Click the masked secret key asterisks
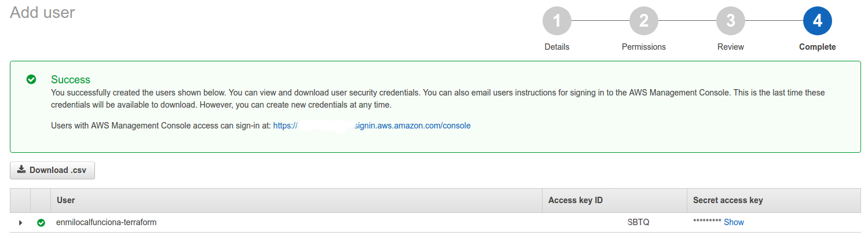The width and height of the screenshot is (868, 239). point(706,222)
